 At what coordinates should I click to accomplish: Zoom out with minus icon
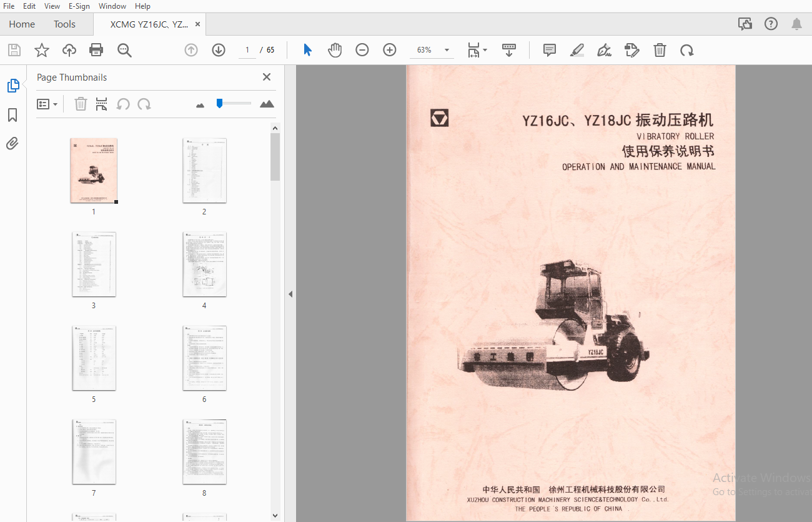click(x=362, y=50)
